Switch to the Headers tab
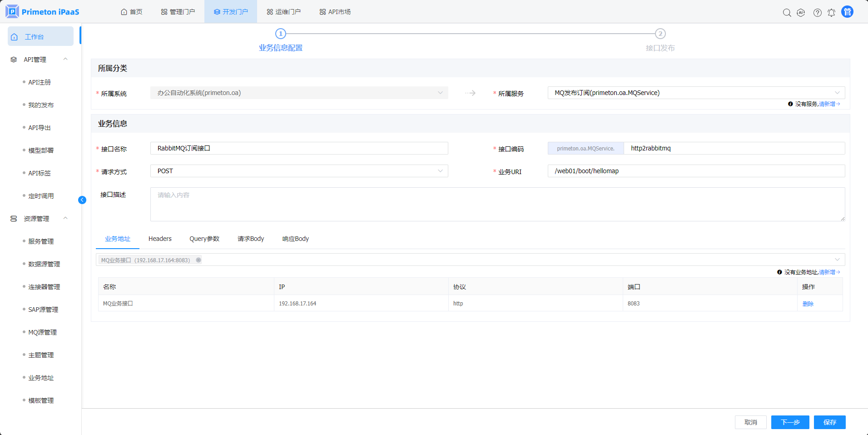The width and height of the screenshot is (868, 435). click(160, 239)
